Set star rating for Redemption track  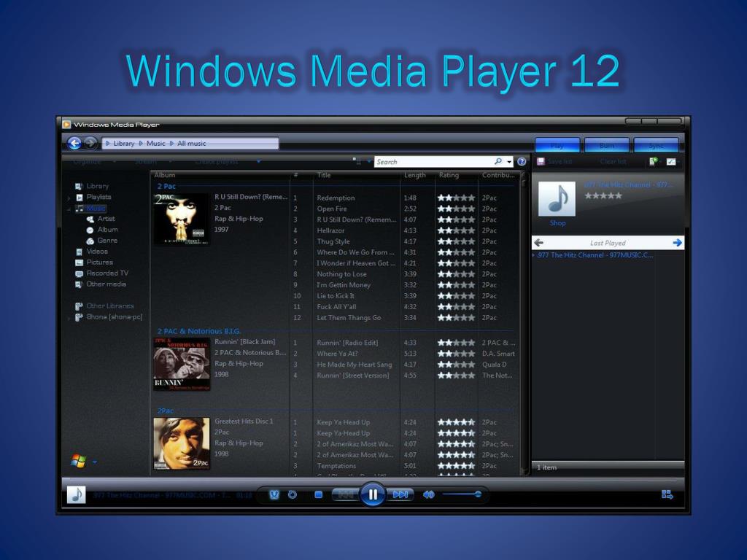coord(457,198)
